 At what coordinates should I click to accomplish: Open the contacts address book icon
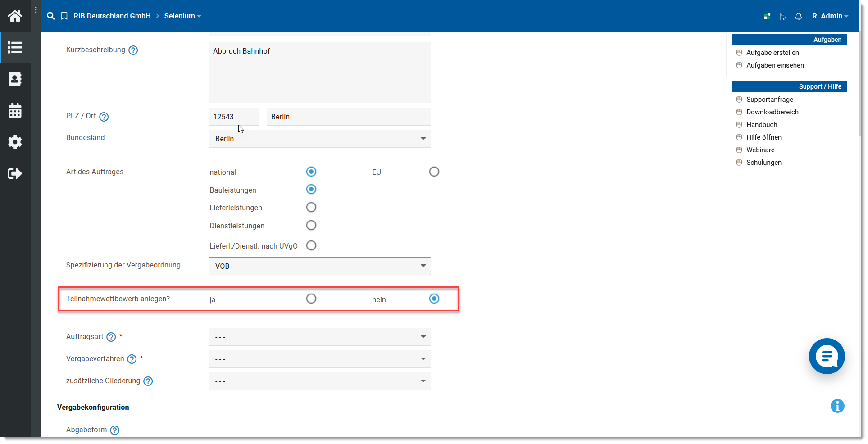tap(15, 79)
